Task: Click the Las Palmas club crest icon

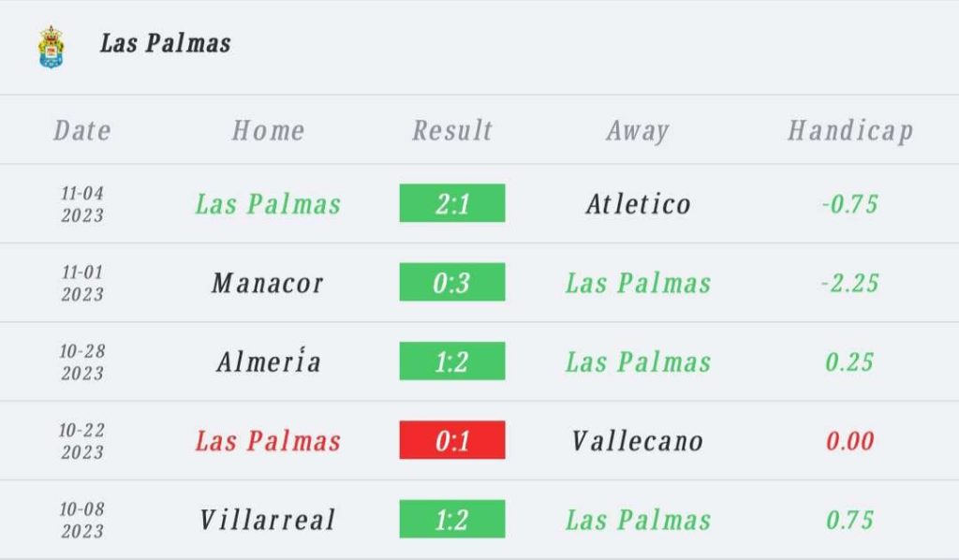Action: [51, 47]
